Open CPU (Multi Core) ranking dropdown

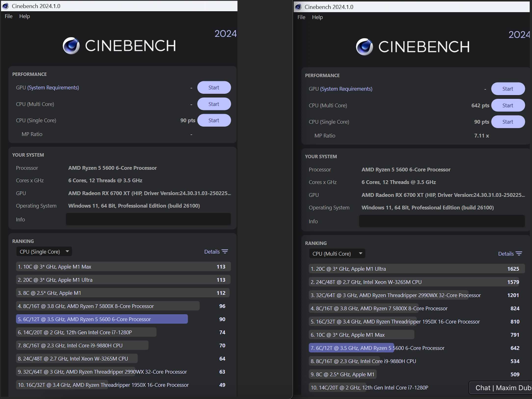(337, 253)
